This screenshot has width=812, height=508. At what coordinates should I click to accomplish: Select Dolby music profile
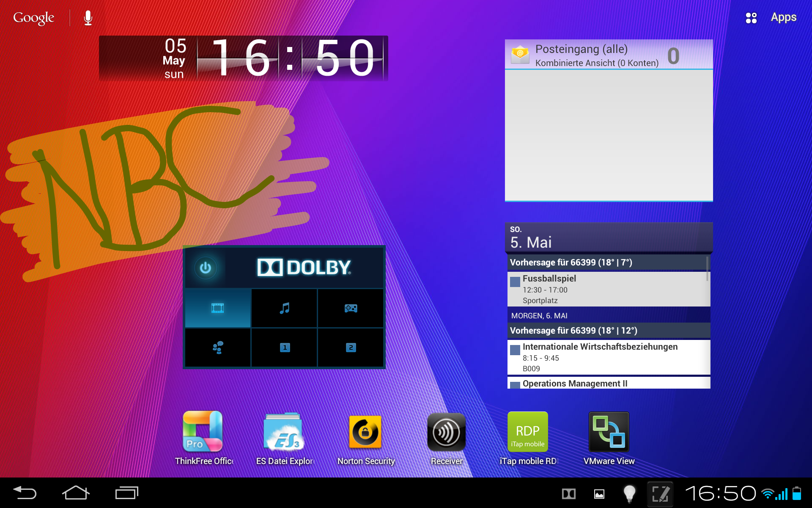coord(284,308)
